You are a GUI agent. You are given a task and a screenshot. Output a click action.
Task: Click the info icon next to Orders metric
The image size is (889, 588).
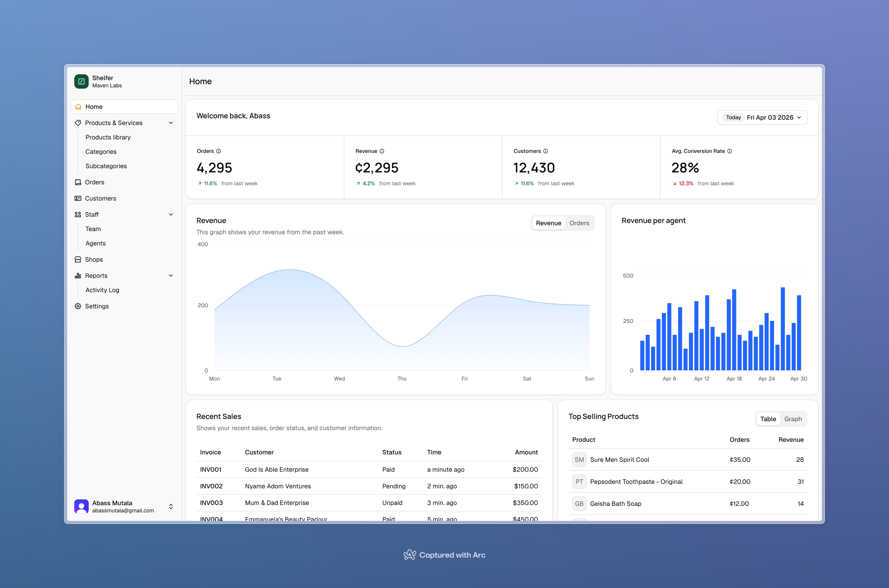219,151
